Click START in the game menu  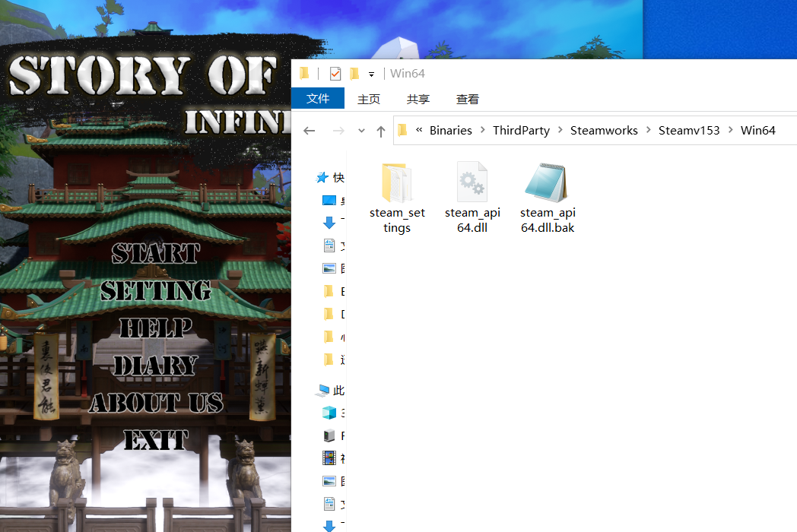coord(156,252)
